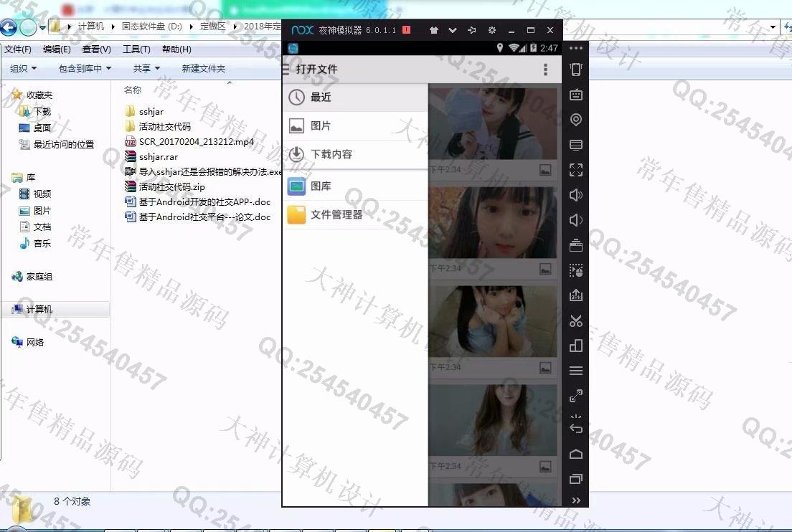The height and width of the screenshot is (532, 792).
Task: Click Explorer forward navigation button
Action: 28,27
